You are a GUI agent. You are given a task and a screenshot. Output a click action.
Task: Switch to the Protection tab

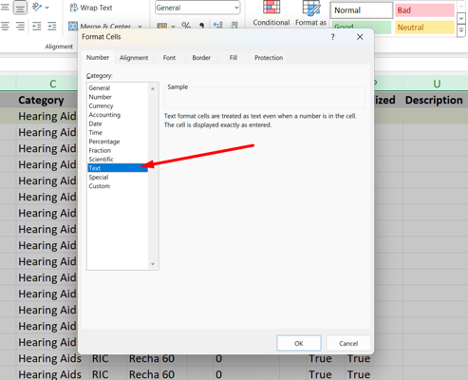[x=269, y=58]
